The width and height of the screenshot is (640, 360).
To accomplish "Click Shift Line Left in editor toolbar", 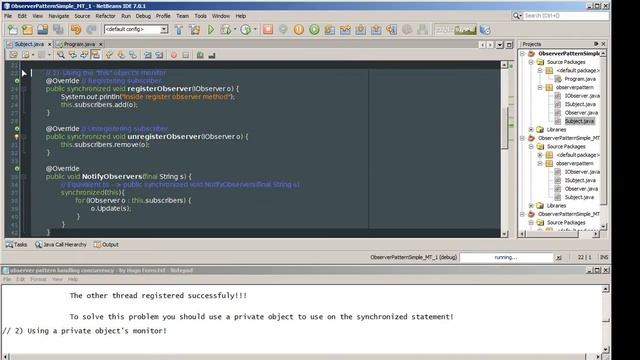I will pyautogui.click(x=147, y=55).
